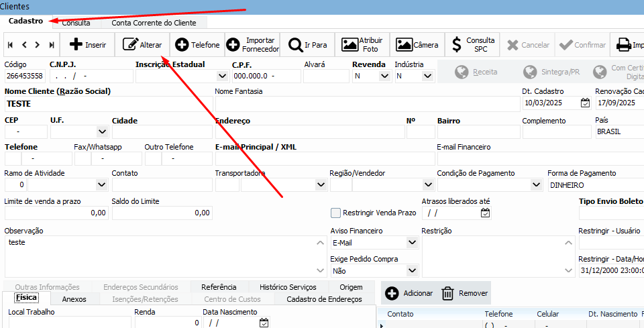Click the Alterar edit pencil icon
The height and width of the screenshot is (328, 644).
pos(128,45)
